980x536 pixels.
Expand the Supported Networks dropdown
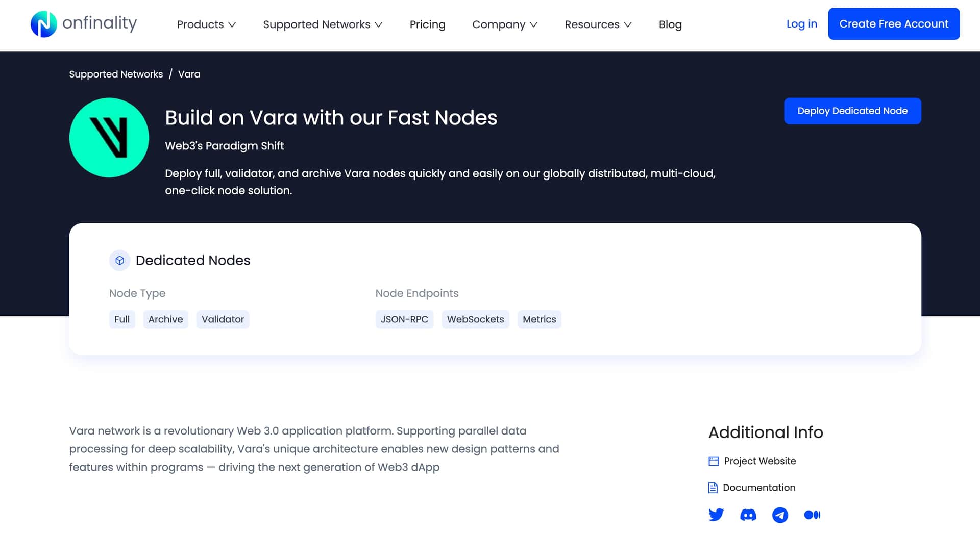323,24
